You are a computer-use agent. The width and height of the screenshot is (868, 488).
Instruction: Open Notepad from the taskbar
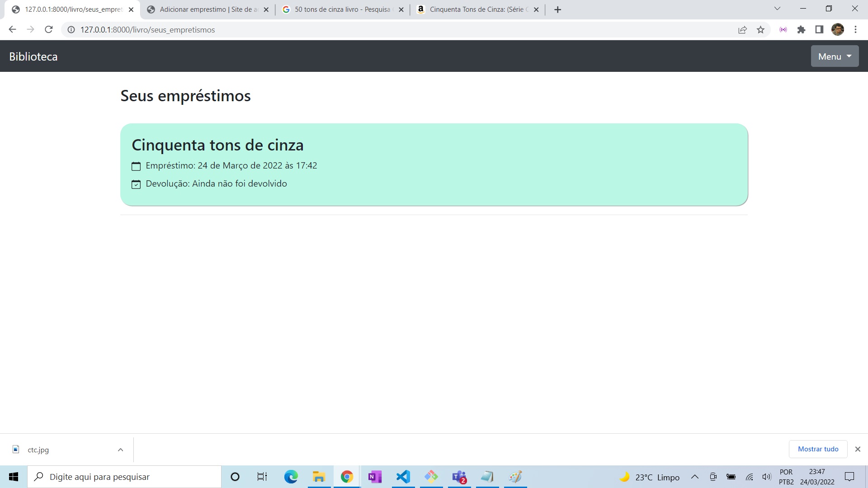click(x=487, y=477)
